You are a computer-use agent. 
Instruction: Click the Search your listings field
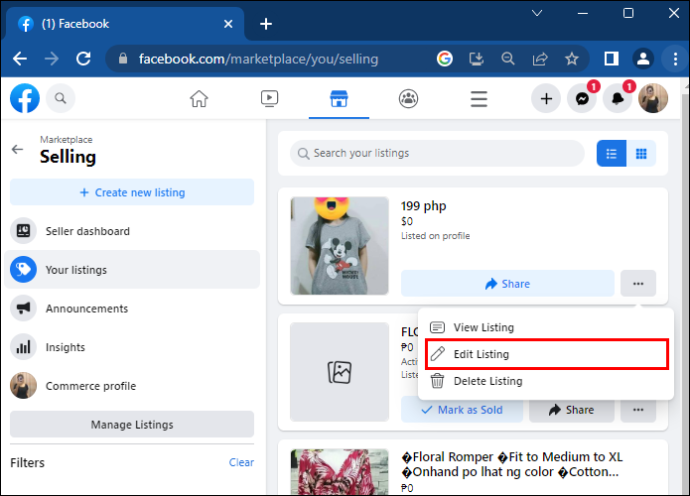(x=437, y=153)
